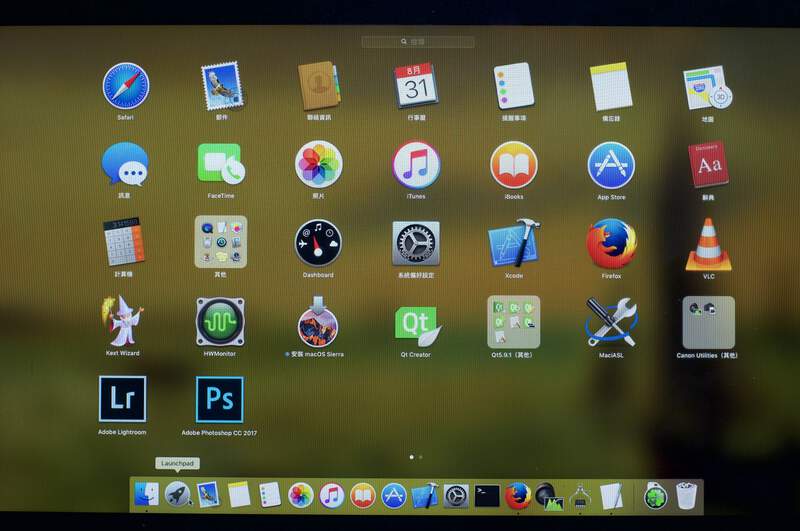
Task: Launch FaceTime
Action: 221,164
